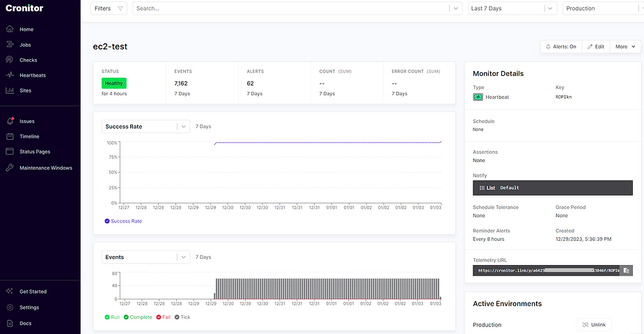Click the Checks radar icon

[10, 60]
